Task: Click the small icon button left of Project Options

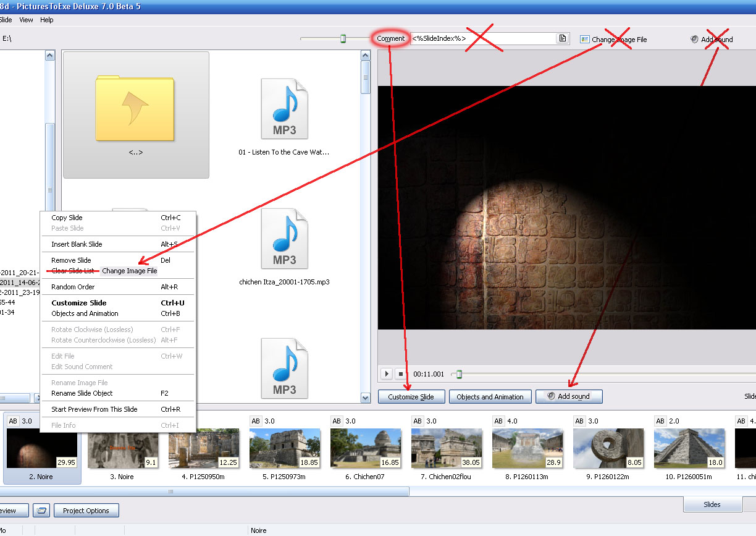Action: (x=41, y=511)
